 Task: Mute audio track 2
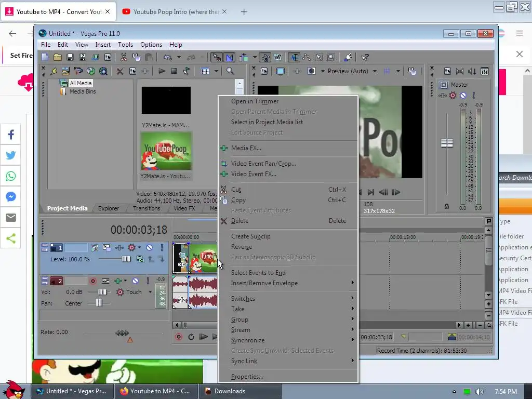click(x=136, y=281)
